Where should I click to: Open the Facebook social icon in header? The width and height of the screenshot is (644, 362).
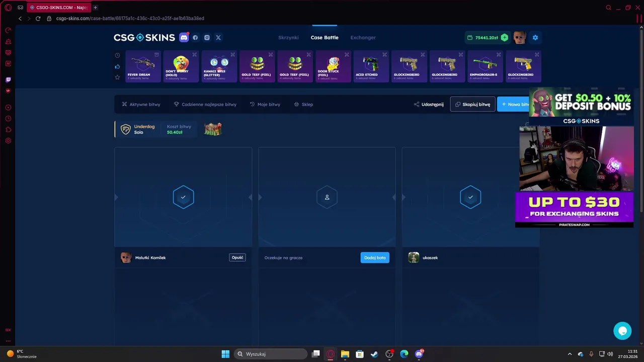click(x=195, y=37)
